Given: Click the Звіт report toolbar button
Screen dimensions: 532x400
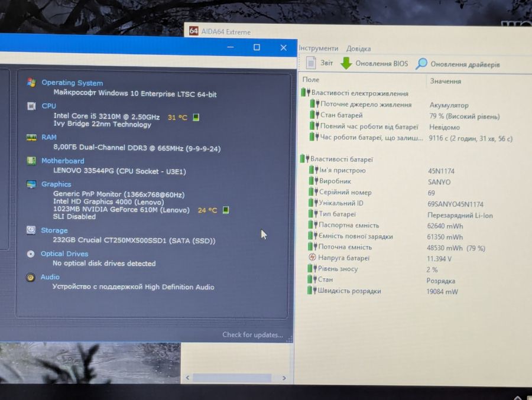Looking at the screenshot, I should point(319,63).
